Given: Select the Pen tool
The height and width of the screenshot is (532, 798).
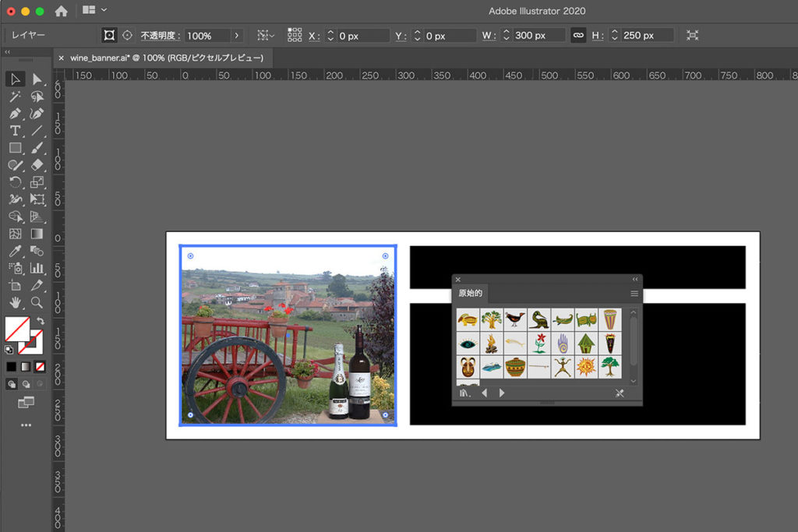Looking at the screenshot, I should pyautogui.click(x=15, y=114).
